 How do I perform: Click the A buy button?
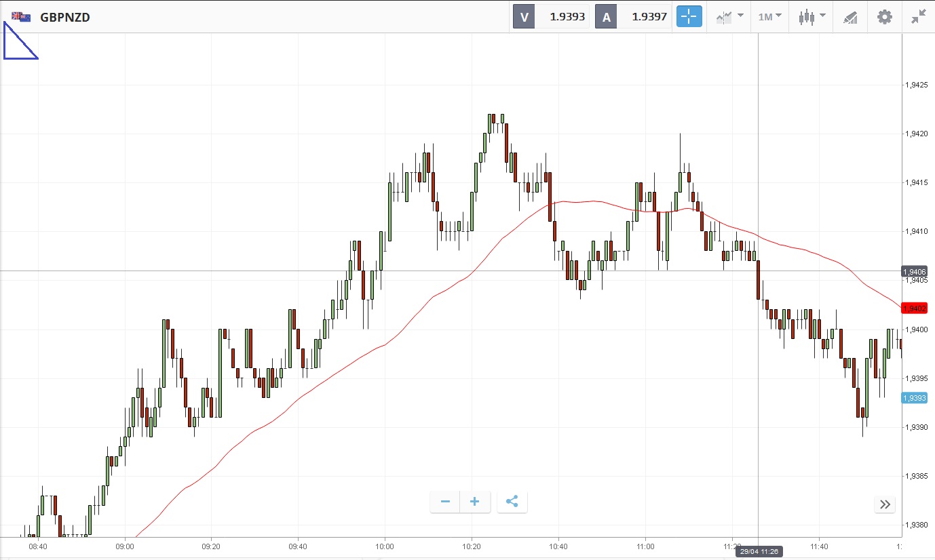click(x=607, y=17)
